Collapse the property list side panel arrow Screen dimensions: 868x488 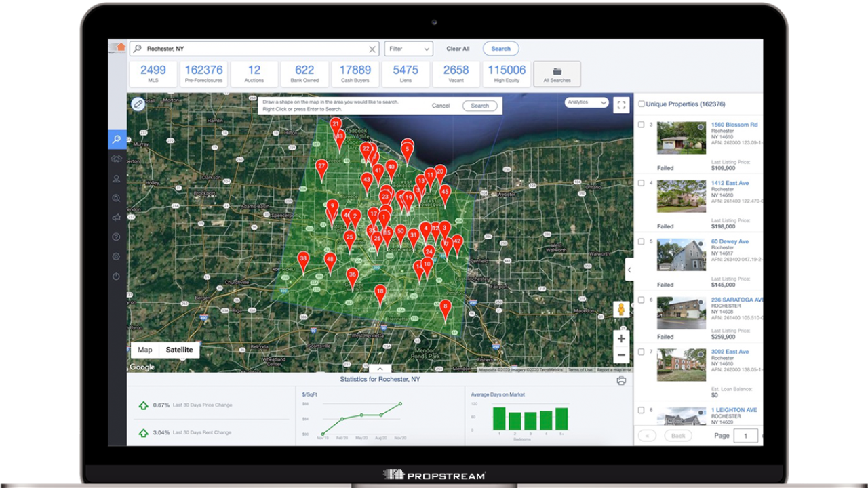pos(629,270)
